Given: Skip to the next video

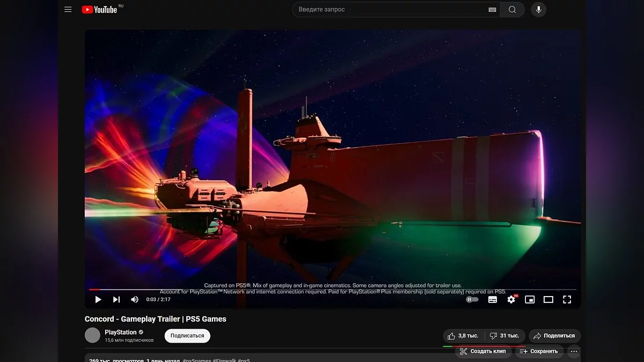Looking at the screenshot, I should click(116, 299).
